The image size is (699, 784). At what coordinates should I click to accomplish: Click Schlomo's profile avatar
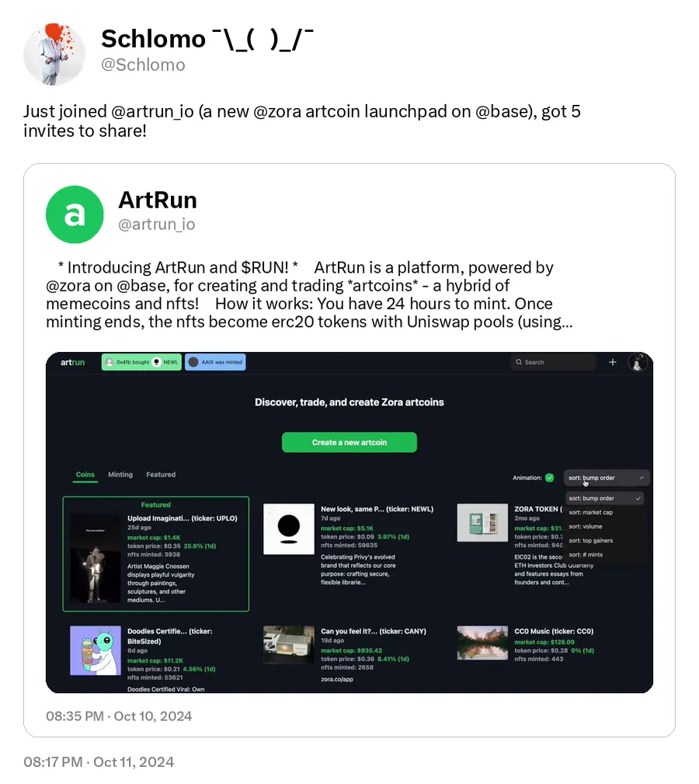pyautogui.click(x=54, y=54)
